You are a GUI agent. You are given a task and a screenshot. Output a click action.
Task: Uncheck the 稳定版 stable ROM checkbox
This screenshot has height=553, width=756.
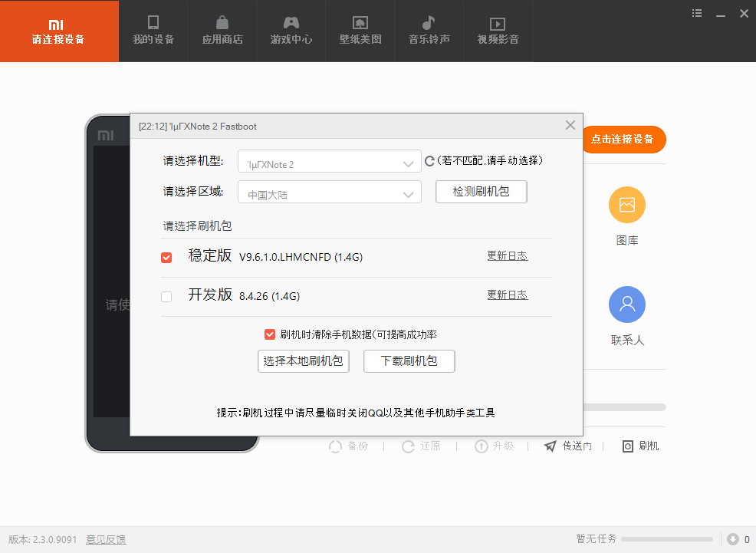(x=166, y=258)
